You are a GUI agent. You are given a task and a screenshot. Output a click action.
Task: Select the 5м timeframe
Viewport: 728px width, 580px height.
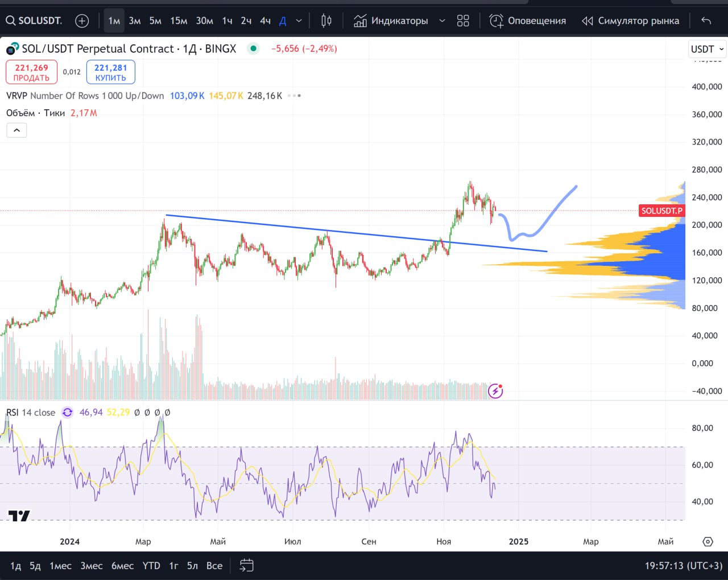point(155,21)
